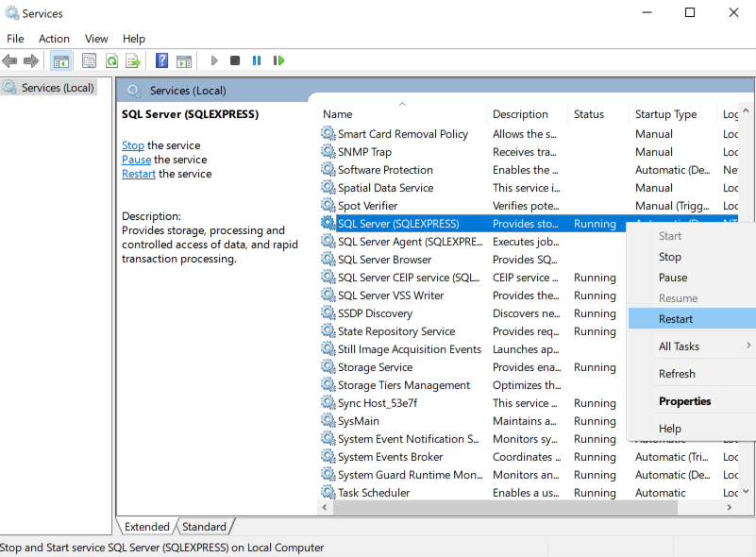Click gear icon of Spatial Data Service
Viewport: 756px width, 557px height.
tap(328, 187)
